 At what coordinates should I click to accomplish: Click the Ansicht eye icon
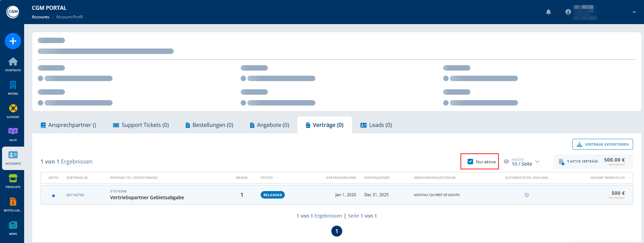[x=506, y=162]
